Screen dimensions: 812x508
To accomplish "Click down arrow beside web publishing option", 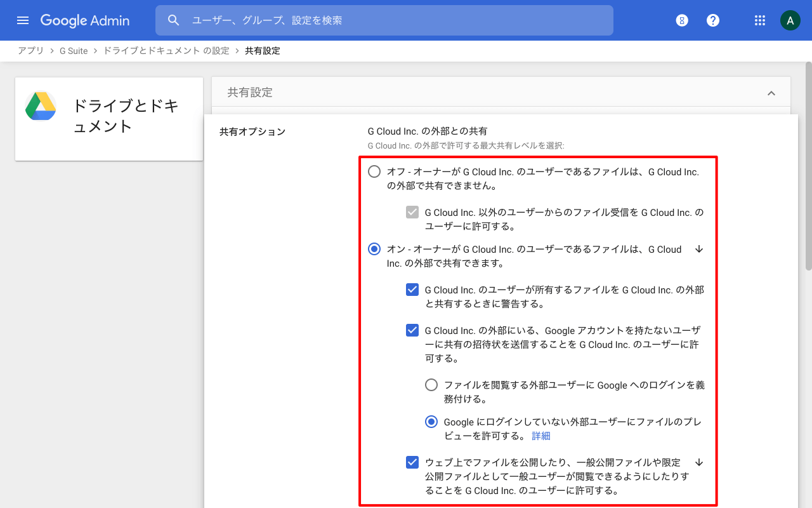I will pyautogui.click(x=699, y=462).
